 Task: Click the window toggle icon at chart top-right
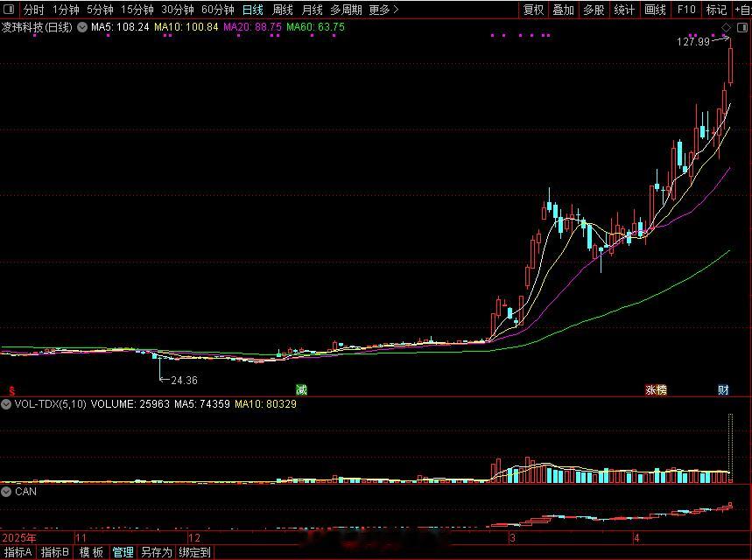[x=741, y=28]
